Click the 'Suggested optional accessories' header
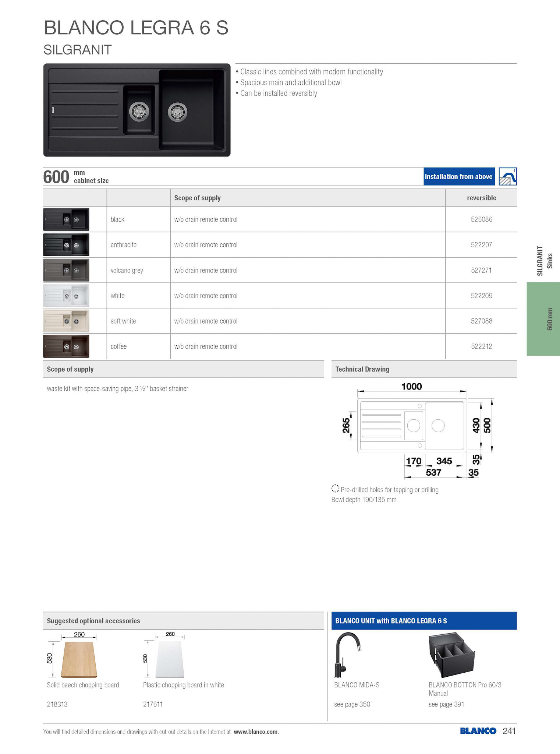The width and height of the screenshot is (560, 754). point(184,621)
